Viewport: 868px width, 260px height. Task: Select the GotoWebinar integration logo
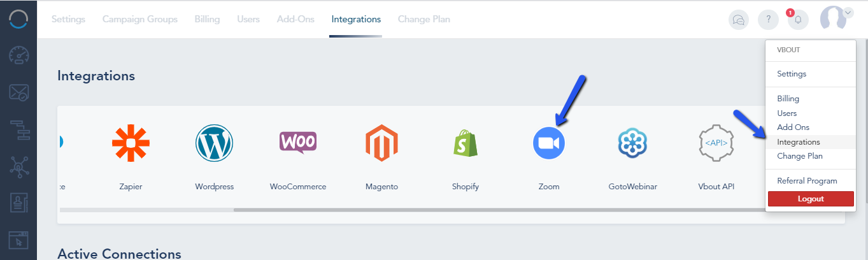(632, 143)
